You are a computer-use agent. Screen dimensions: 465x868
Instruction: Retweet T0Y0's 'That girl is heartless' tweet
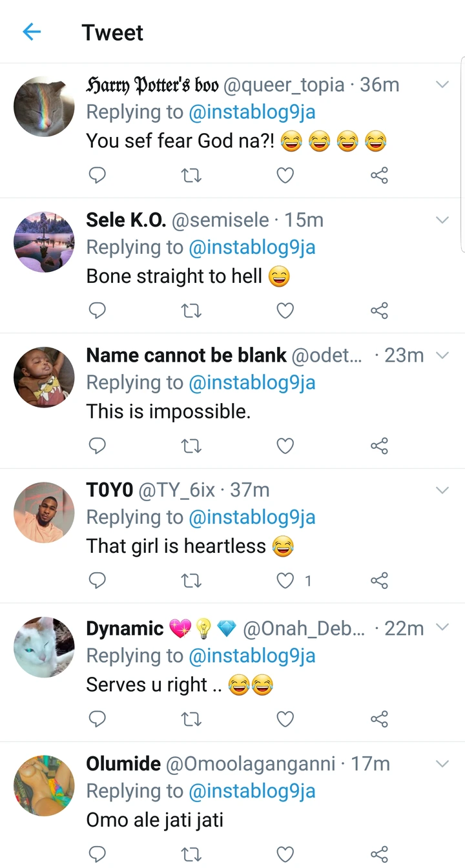pos(192,581)
